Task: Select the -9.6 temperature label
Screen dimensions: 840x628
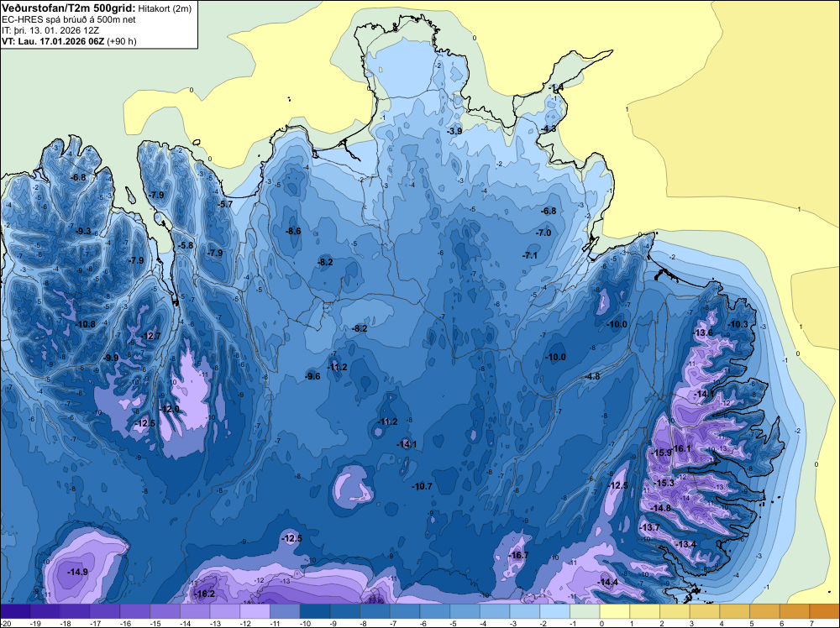Action: point(312,376)
